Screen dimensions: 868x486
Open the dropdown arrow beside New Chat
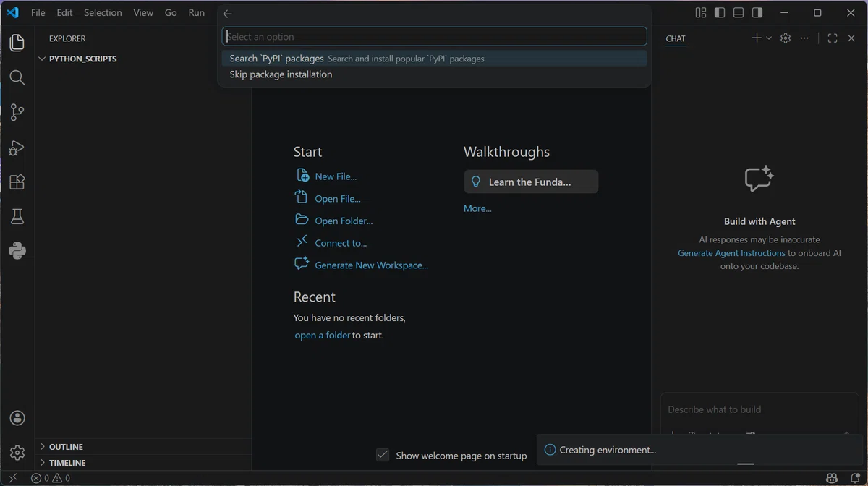point(769,38)
